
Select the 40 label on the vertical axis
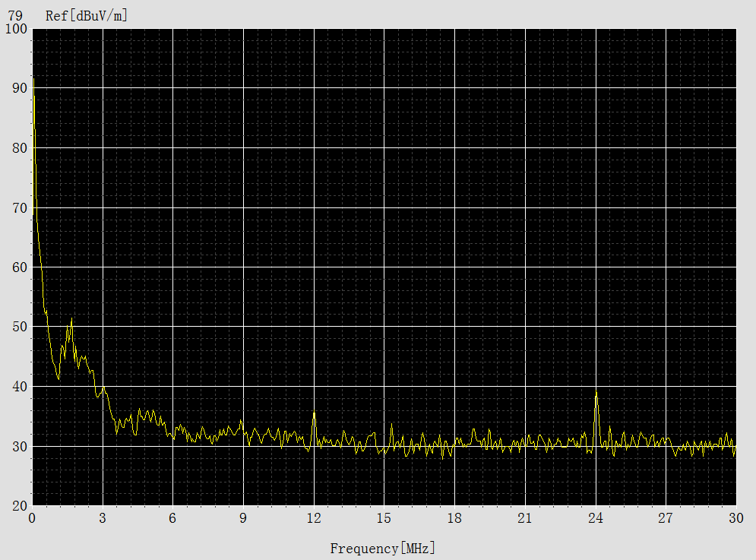tap(20, 387)
